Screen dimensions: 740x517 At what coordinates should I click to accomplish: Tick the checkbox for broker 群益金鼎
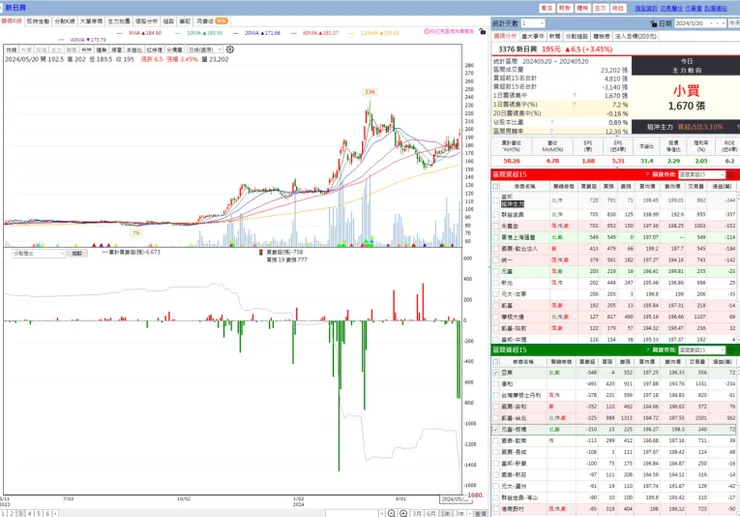click(x=496, y=214)
